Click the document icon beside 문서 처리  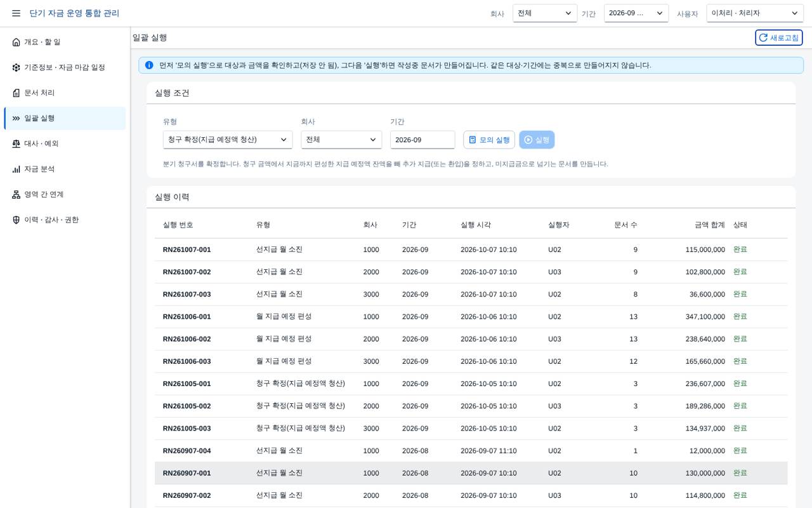point(16,93)
